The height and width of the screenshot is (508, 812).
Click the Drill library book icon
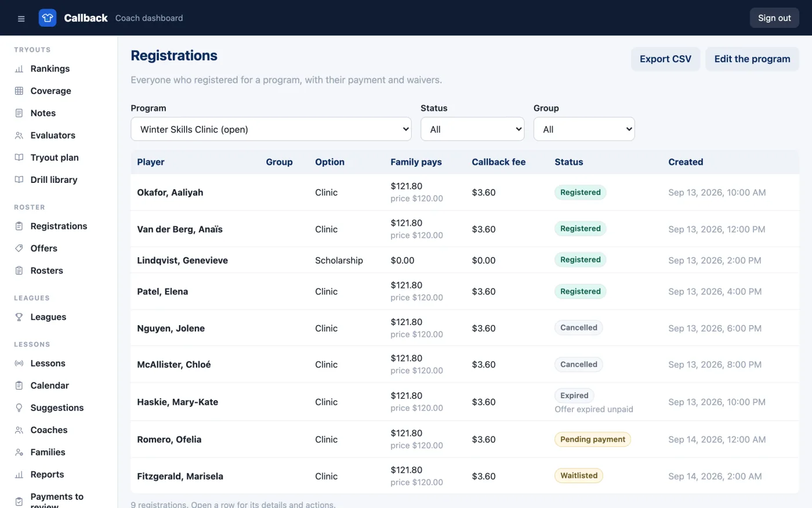pos(19,180)
